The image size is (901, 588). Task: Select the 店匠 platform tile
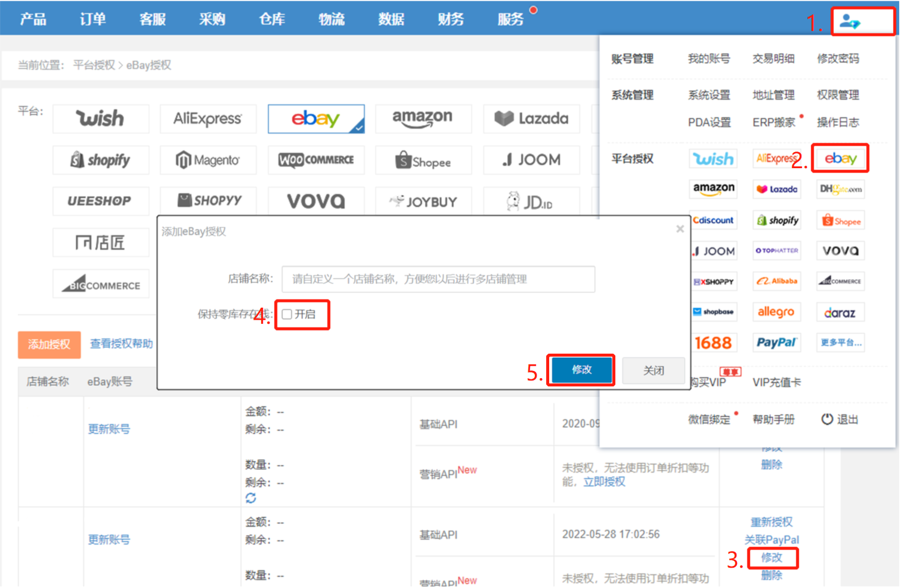[x=101, y=242]
